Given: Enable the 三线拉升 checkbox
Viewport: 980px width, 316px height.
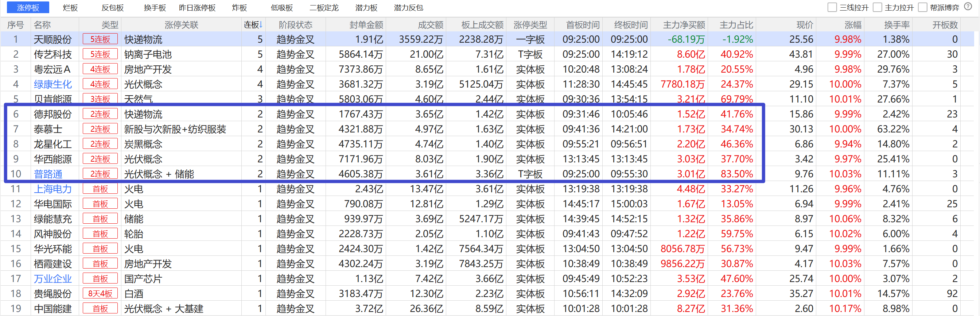Looking at the screenshot, I should pos(832,8).
